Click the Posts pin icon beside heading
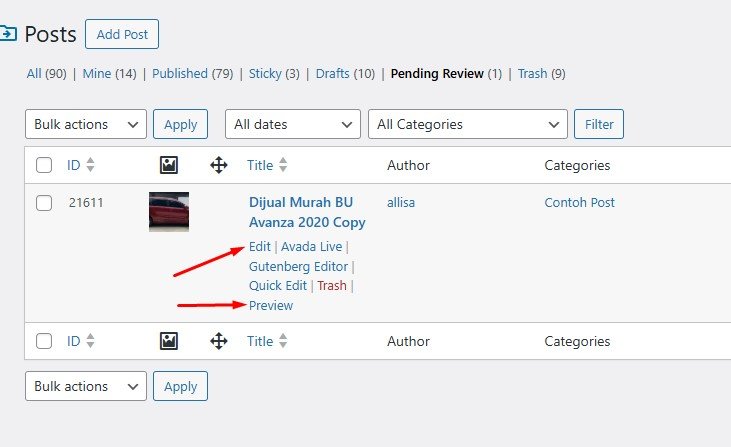This screenshot has width=731, height=447. pos(8,34)
